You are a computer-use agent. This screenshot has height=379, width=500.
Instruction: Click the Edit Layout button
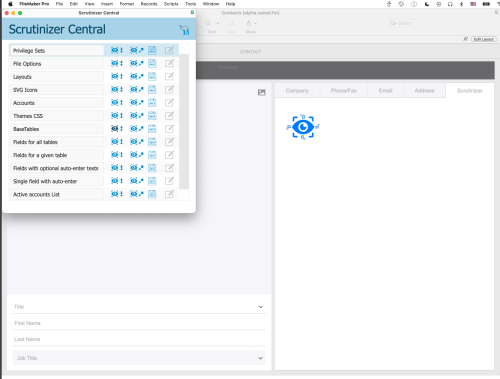coord(484,39)
